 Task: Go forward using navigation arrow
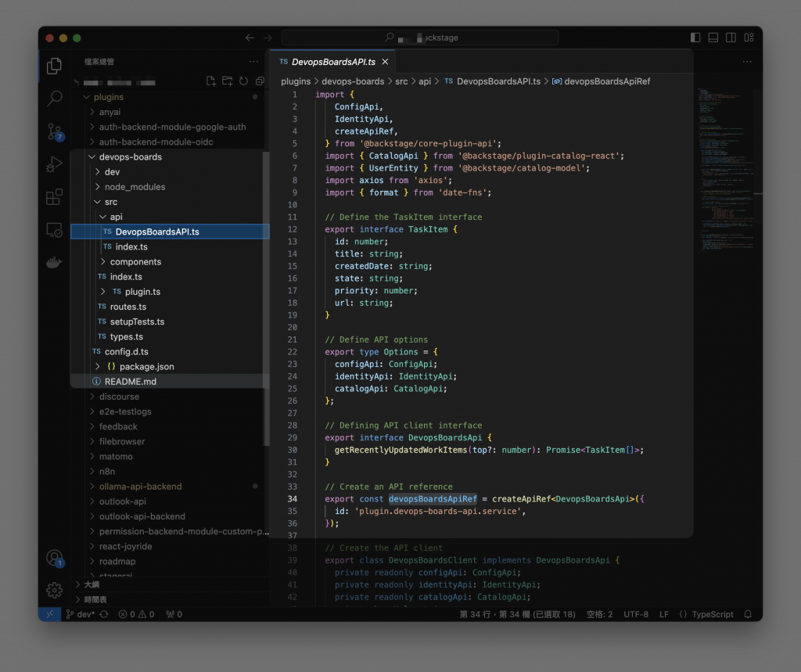point(268,38)
